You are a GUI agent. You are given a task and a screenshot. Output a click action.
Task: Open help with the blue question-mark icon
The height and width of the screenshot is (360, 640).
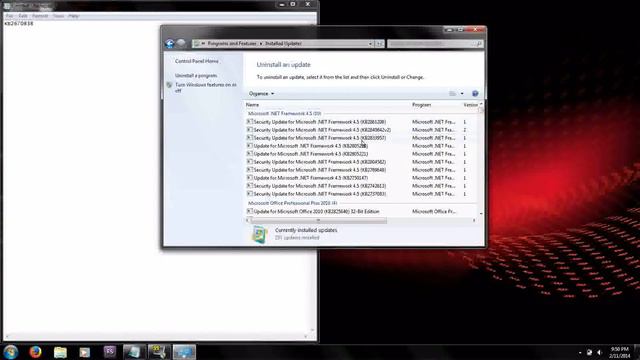point(475,93)
